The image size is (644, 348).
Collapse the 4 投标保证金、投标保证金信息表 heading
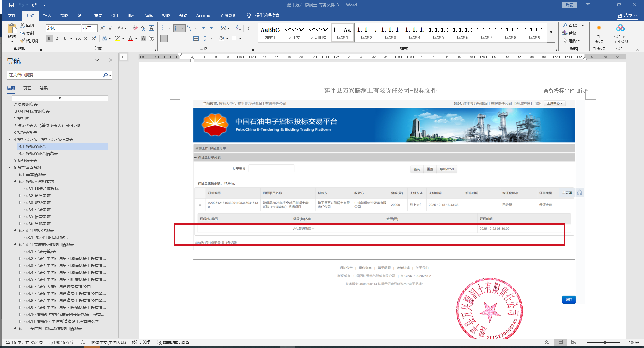click(9, 140)
